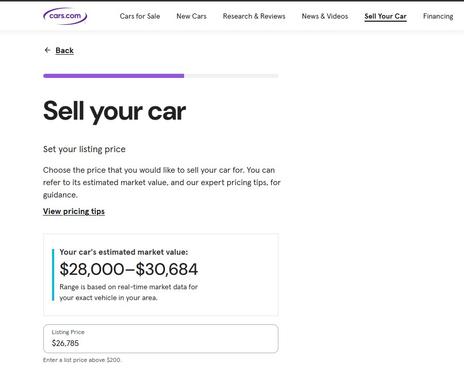Open Research & Reviews in navigation
This screenshot has width=464, height=378.
click(254, 16)
